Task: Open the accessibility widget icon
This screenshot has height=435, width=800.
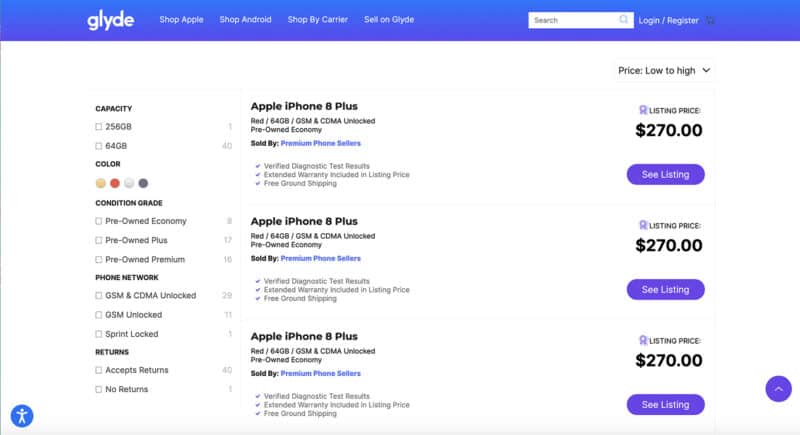Action: pyautogui.click(x=22, y=414)
